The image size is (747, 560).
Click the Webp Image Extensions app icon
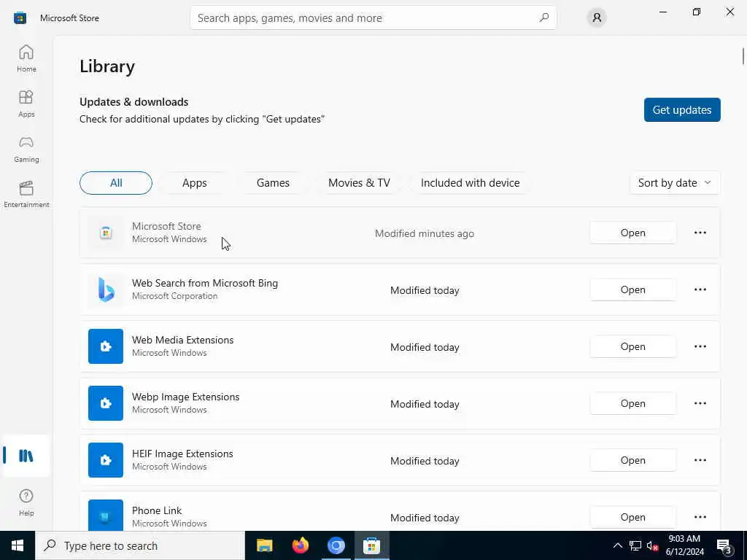tap(106, 403)
